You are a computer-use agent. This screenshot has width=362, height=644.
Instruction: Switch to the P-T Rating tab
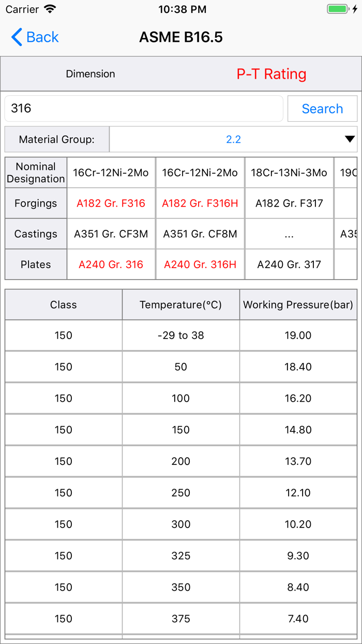pos(271,74)
